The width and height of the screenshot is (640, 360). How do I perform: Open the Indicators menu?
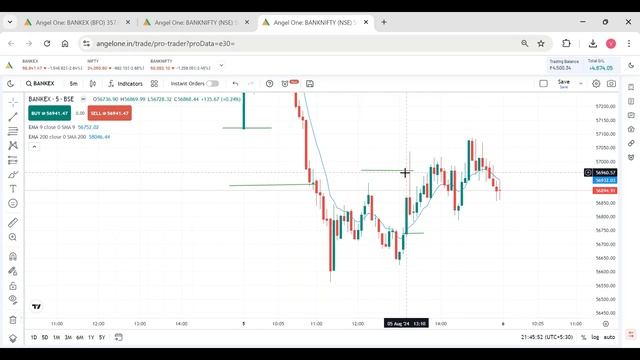[126, 84]
